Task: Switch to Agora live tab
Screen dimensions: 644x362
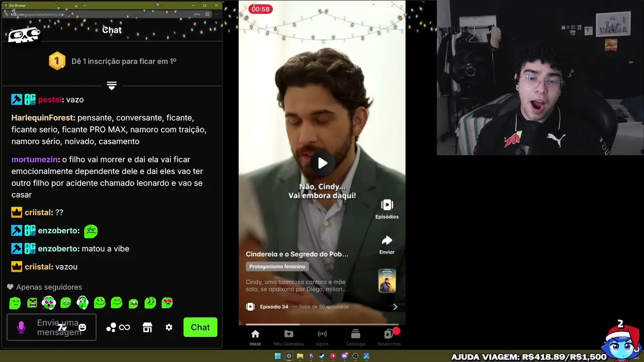Action: click(x=322, y=337)
